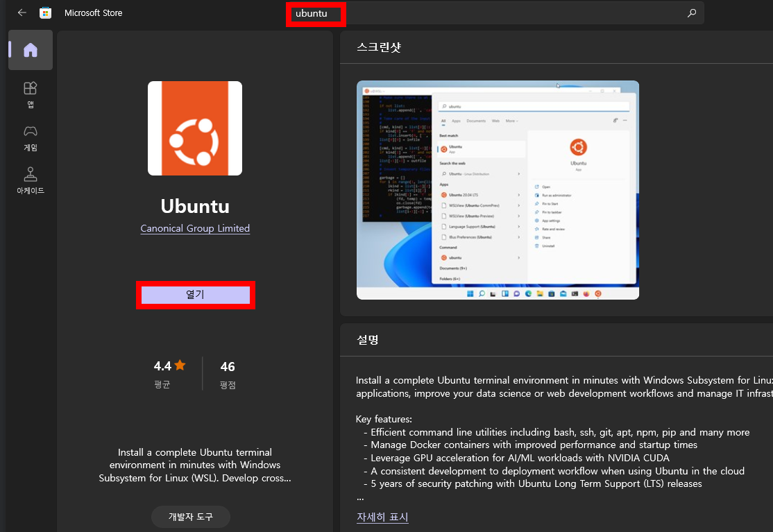Open the Ubuntu screenshot preview image
This screenshot has height=532, width=773.
tap(498, 190)
